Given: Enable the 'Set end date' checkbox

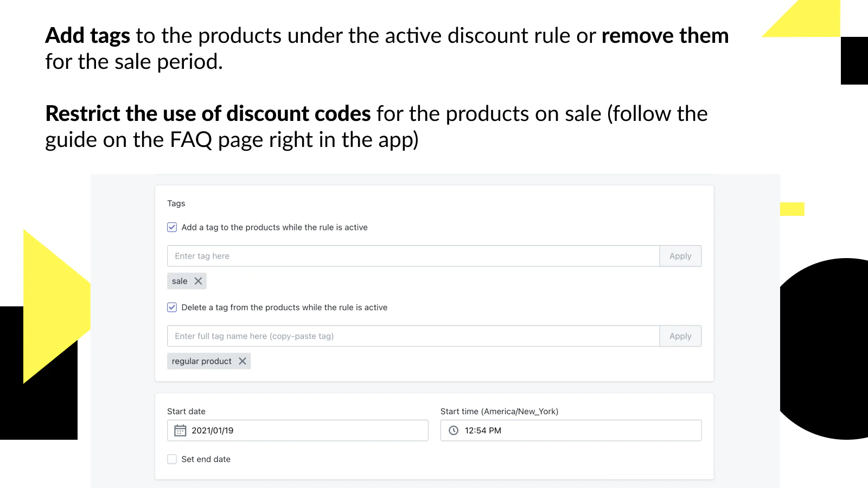Looking at the screenshot, I should coord(172,459).
